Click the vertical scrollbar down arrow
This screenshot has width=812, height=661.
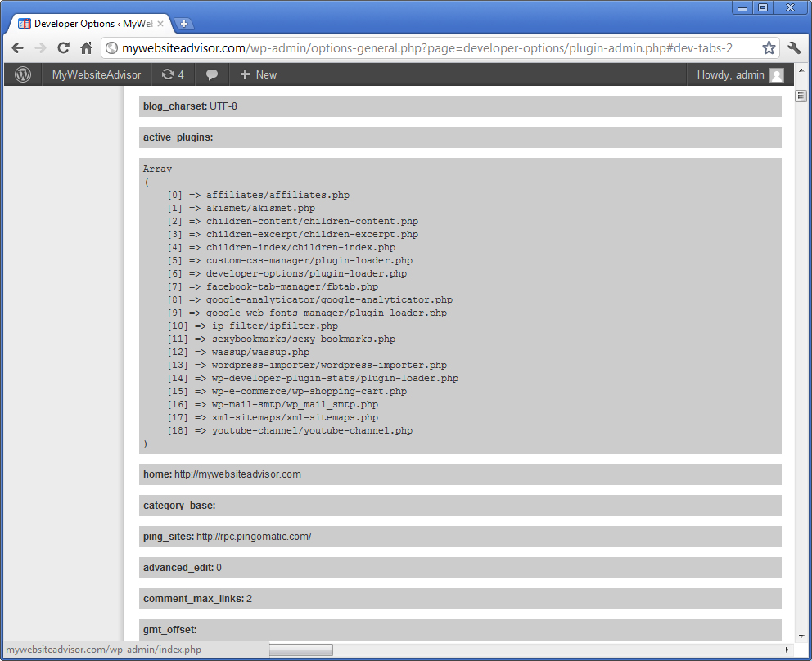click(x=801, y=636)
